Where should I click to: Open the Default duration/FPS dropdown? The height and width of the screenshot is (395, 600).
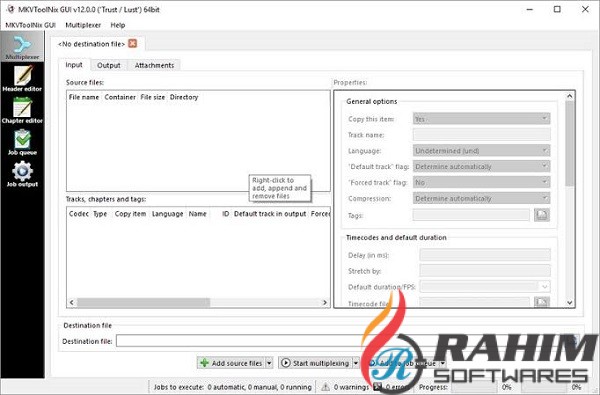coord(485,286)
